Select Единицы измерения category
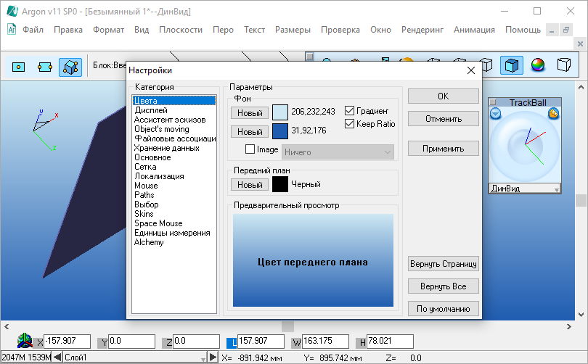Viewport: 588px width, 364px height. pos(172,233)
